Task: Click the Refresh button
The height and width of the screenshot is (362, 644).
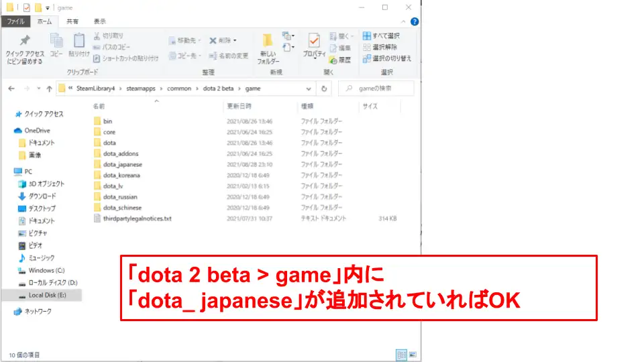Action: (x=324, y=88)
